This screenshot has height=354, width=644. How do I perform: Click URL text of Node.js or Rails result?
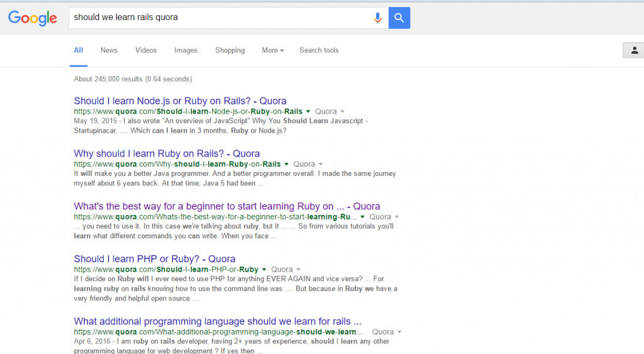click(x=188, y=111)
